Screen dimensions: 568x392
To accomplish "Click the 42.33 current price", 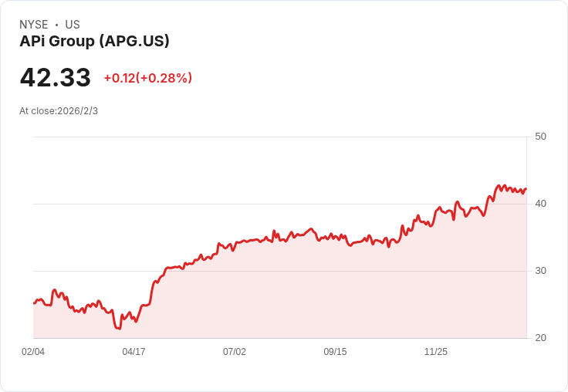I will coord(56,78).
